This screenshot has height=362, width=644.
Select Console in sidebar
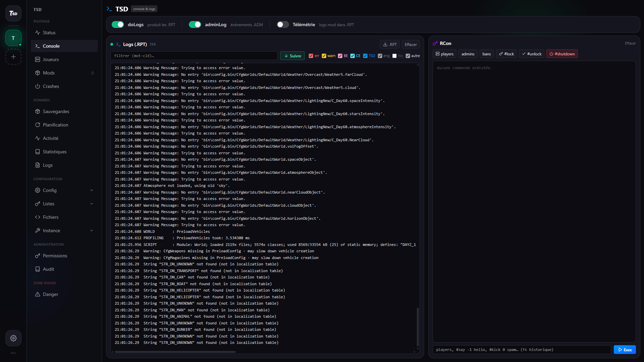[64, 46]
